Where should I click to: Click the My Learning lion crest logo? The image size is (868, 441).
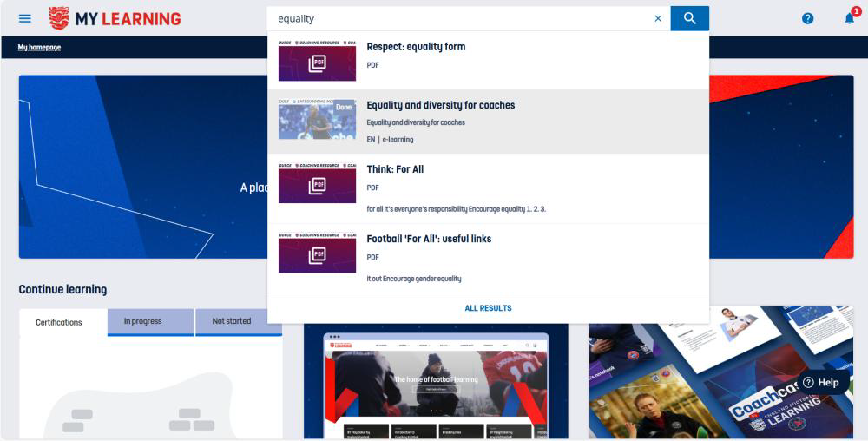[59, 18]
